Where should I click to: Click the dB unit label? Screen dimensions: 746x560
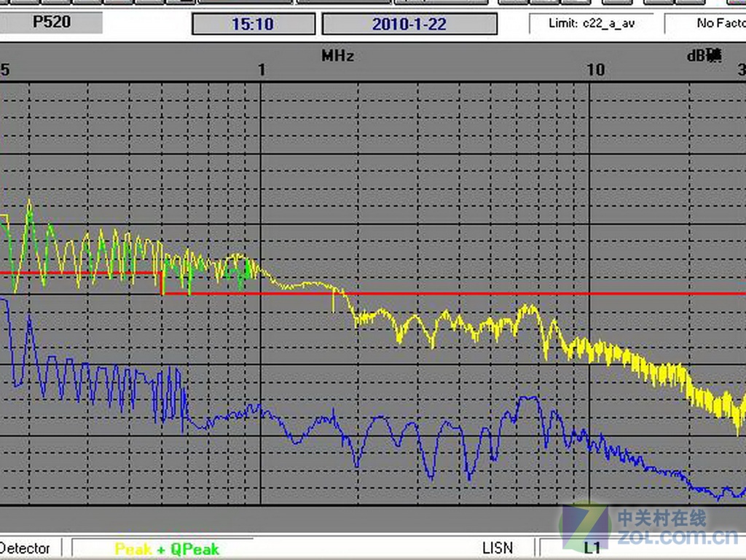(704, 55)
